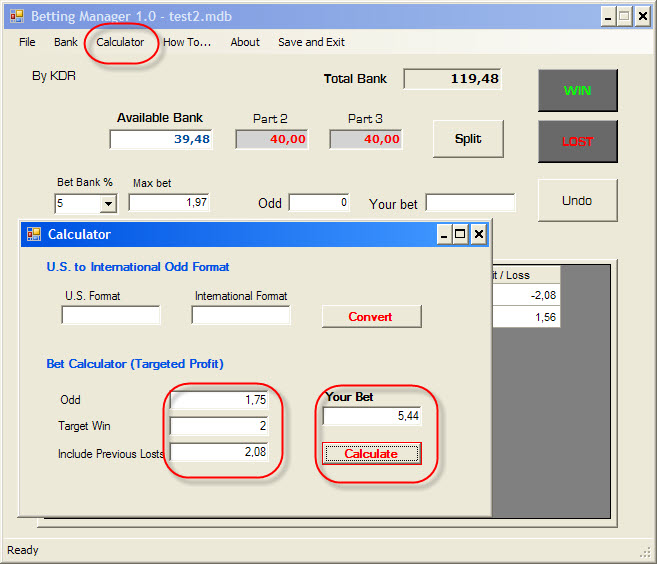Click the calculator Odd field showing 1,75
The width and height of the screenshot is (657, 564).
(219, 400)
